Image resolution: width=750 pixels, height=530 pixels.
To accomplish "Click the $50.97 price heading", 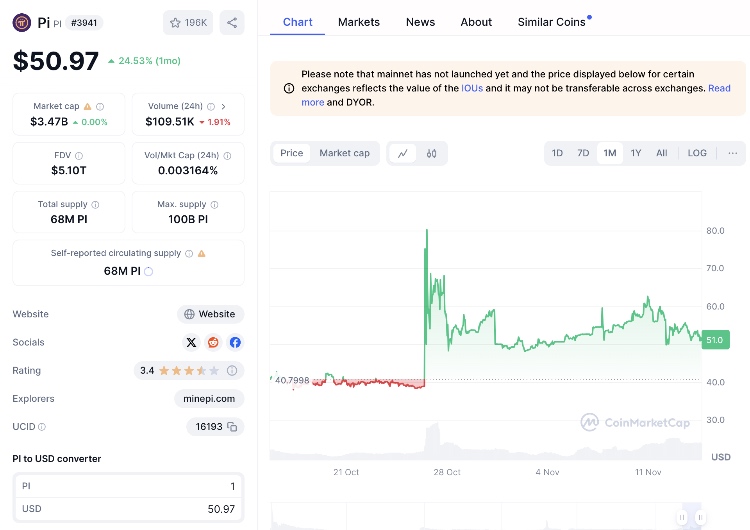I will point(56,61).
